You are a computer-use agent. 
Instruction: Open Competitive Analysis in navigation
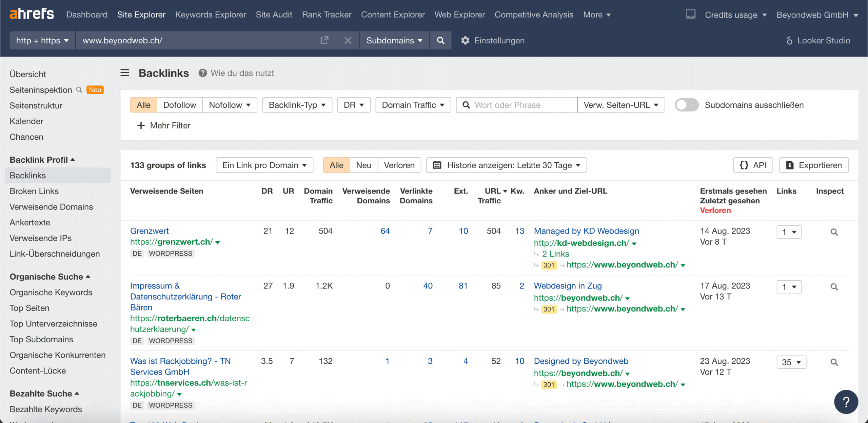click(534, 15)
